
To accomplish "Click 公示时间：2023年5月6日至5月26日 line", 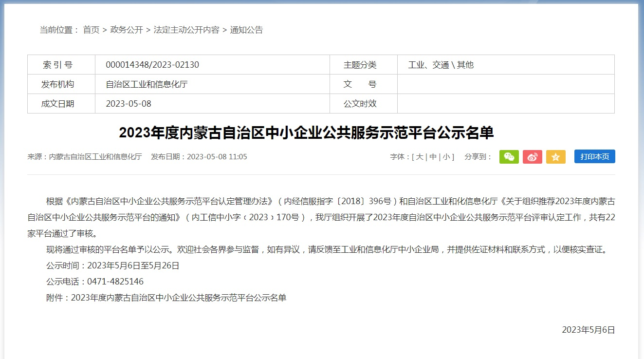I will [113, 265].
